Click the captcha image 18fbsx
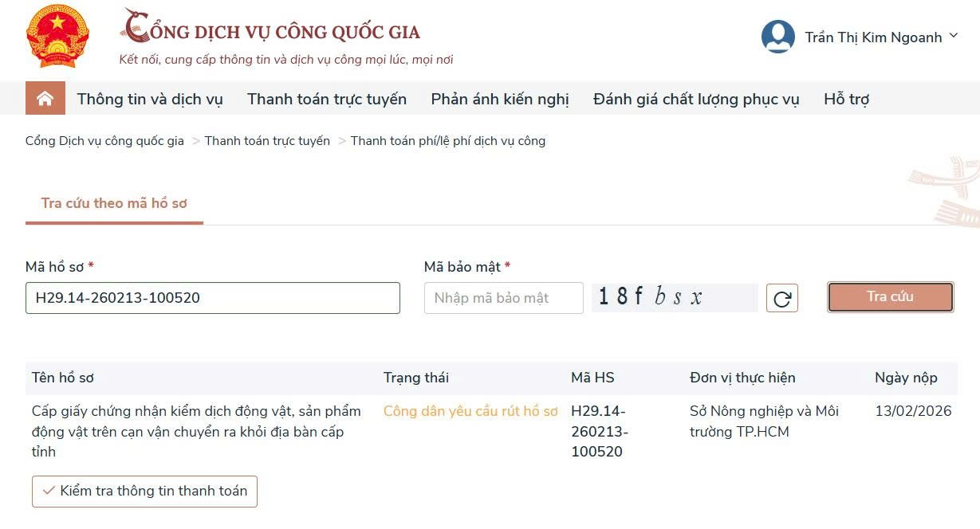The width and height of the screenshot is (980, 529). pos(674,297)
